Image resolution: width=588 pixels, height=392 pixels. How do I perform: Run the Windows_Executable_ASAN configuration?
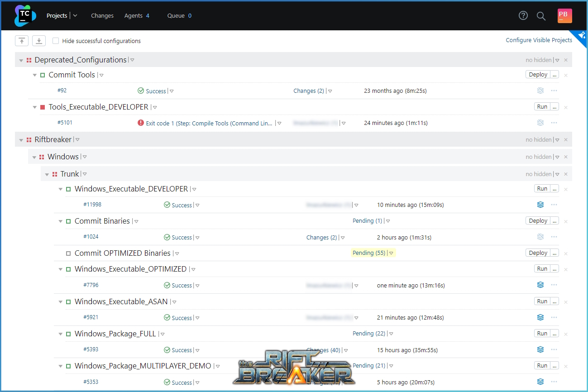coord(542,301)
